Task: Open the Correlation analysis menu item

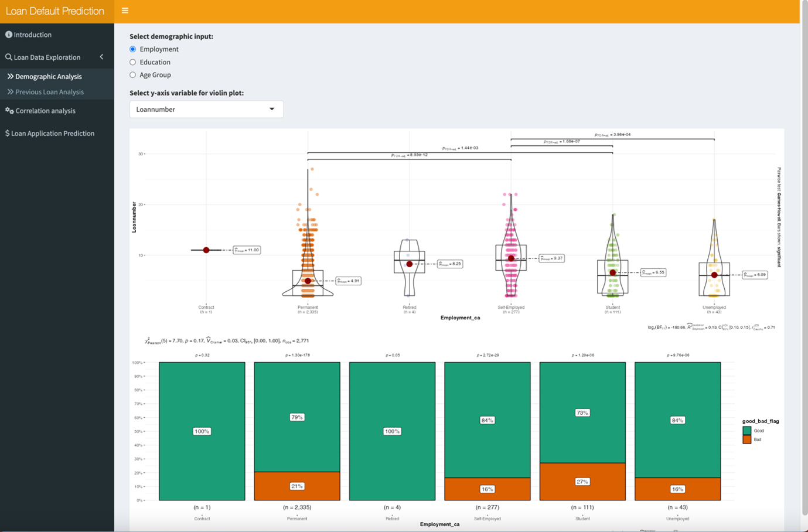Action: click(45, 111)
